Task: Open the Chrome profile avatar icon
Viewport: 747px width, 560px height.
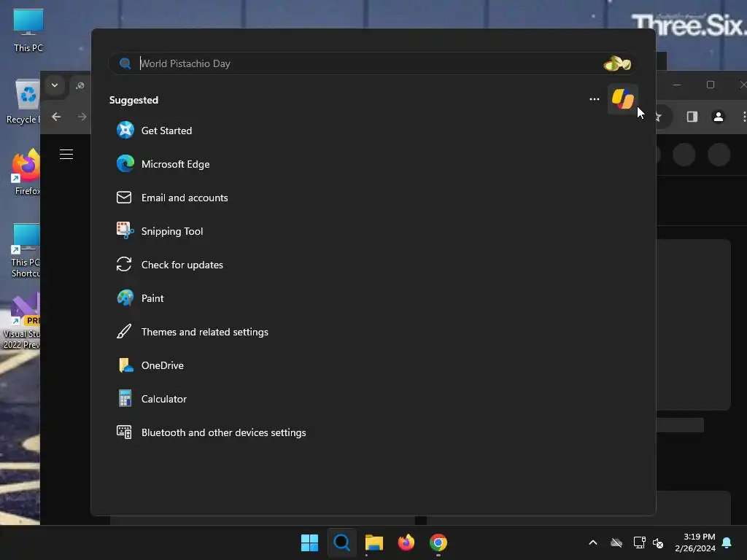Action: pyautogui.click(x=719, y=117)
